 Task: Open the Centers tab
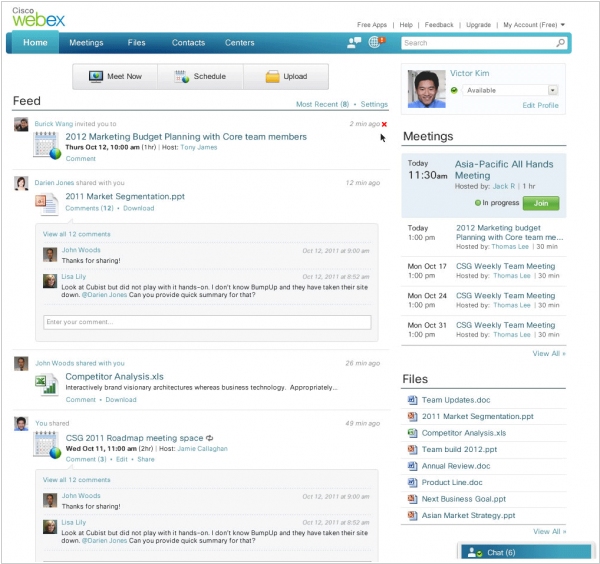click(240, 42)
